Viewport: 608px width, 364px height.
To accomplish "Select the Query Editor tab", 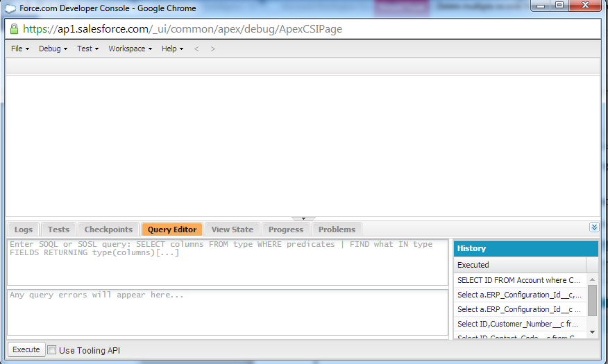I will pyautogui.click(x=172, y=229).
